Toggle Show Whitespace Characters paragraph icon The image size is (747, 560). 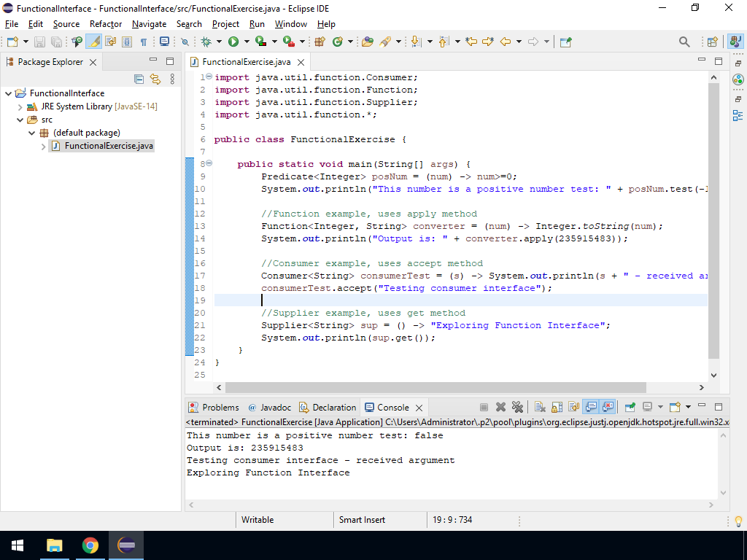coord(144,42)
